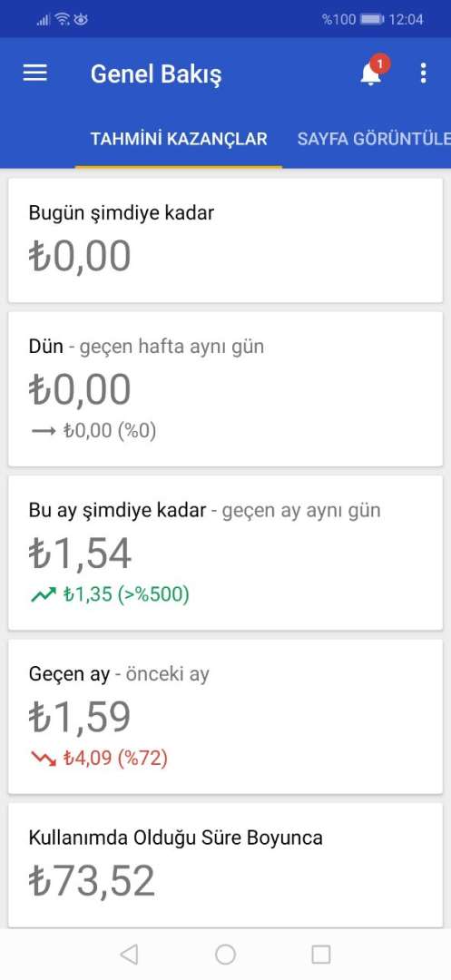This screenshot has width=451, height=980.
Task: Tap the Genel Bakış title
Action: point(156,73)
